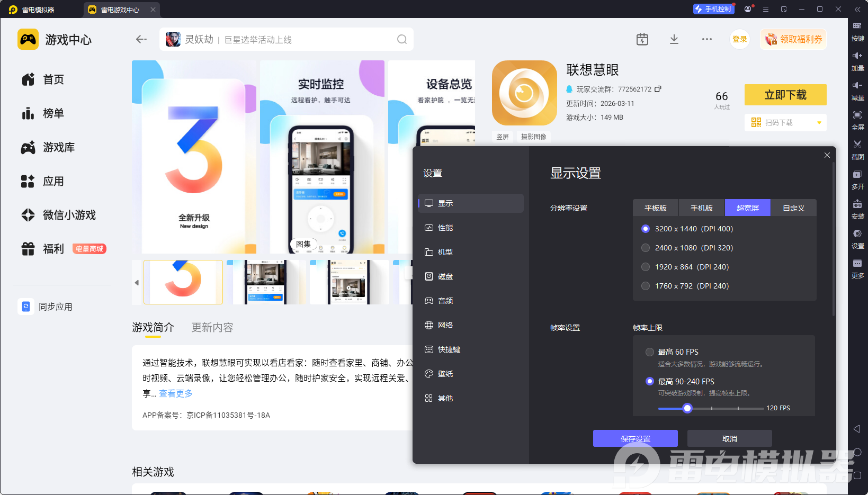Show 更多 tools in the right sidebar

point(858,269)
